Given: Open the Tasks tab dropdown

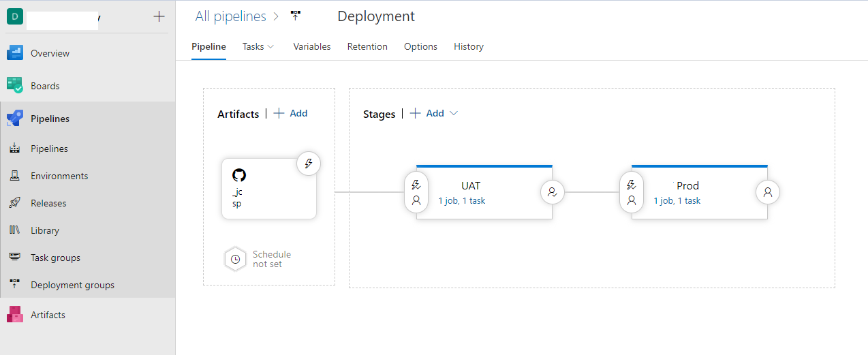Looking at the screenshot, I should 259,46.
